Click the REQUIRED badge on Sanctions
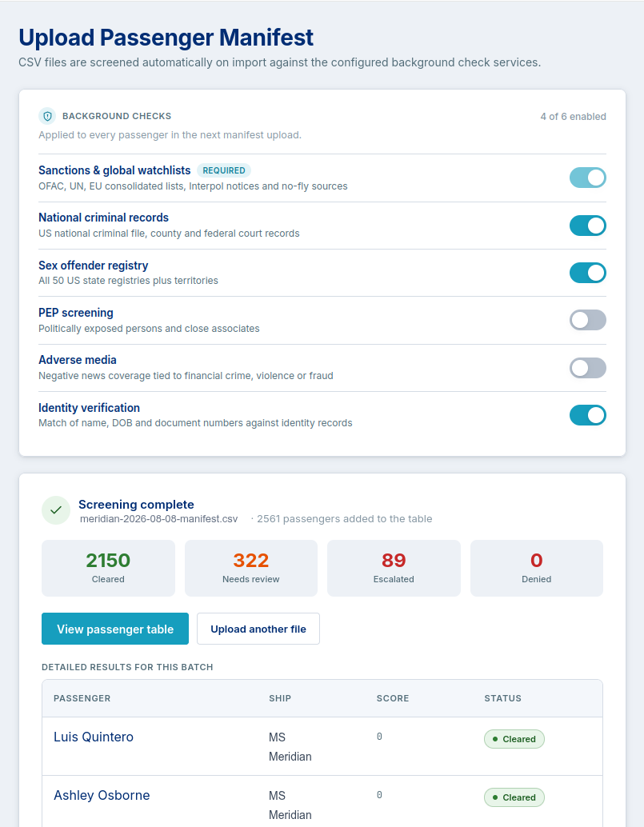 pyautogui.click(x=224, y=170)
